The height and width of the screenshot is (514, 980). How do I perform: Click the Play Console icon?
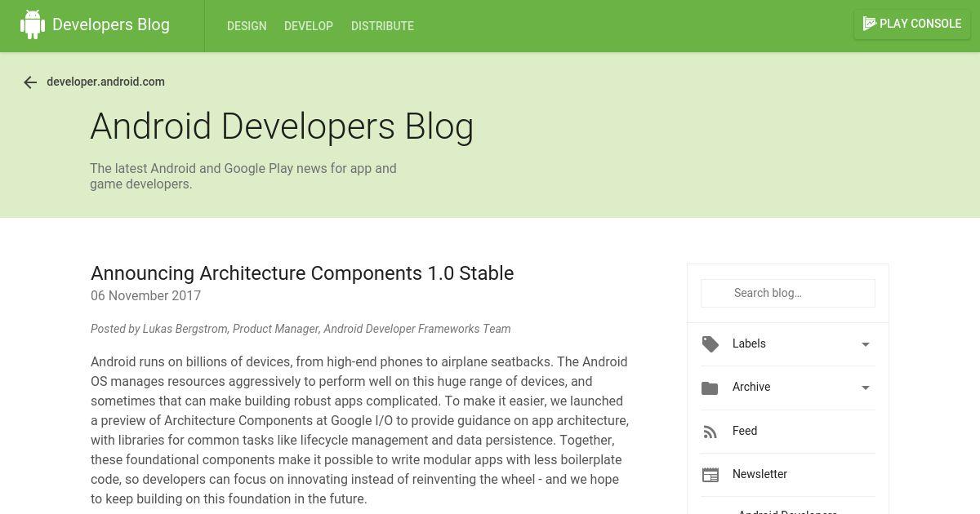pyautogui.click(x=870, y=24)
